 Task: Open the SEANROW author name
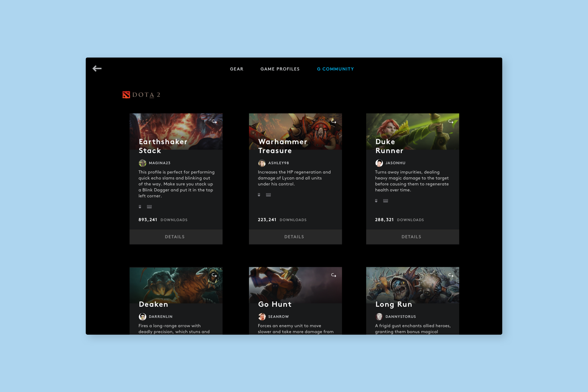tap(278, 317)
